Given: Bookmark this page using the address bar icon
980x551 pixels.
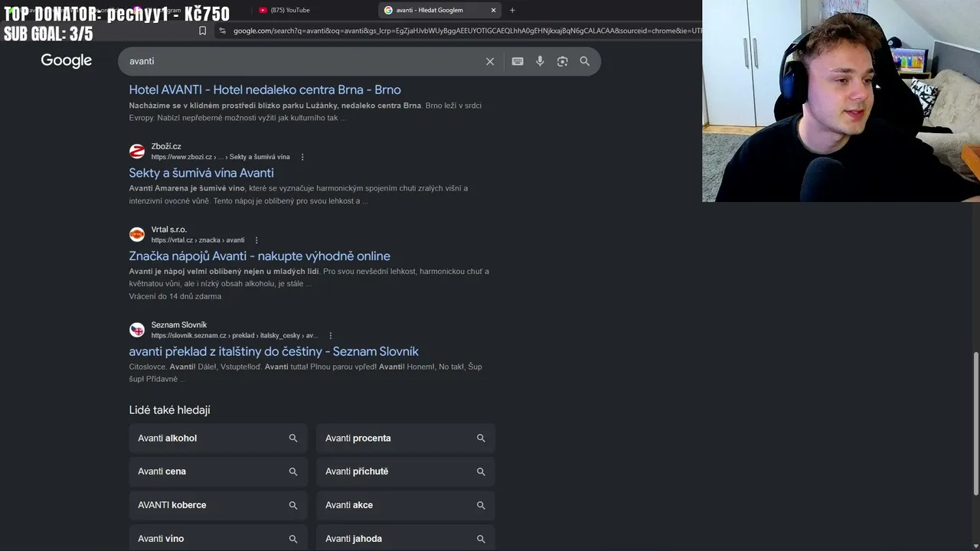Looking at the screenshot, I should click(x=202, y=31).
